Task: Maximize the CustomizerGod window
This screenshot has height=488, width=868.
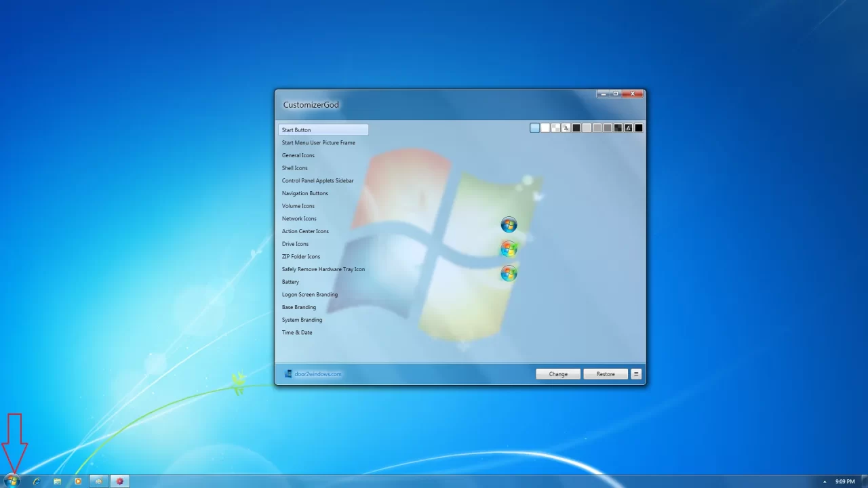Action: tap(616, 94)
